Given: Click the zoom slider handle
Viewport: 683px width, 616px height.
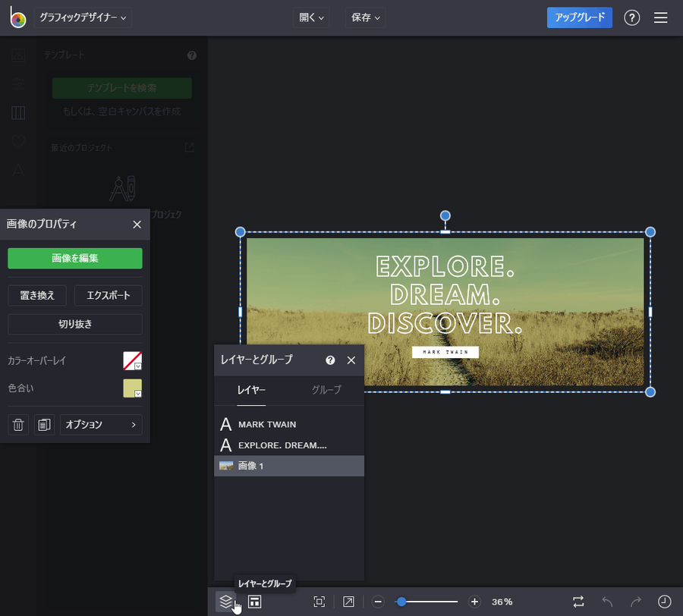Looking at the screenshot, I should coord(401,602).
